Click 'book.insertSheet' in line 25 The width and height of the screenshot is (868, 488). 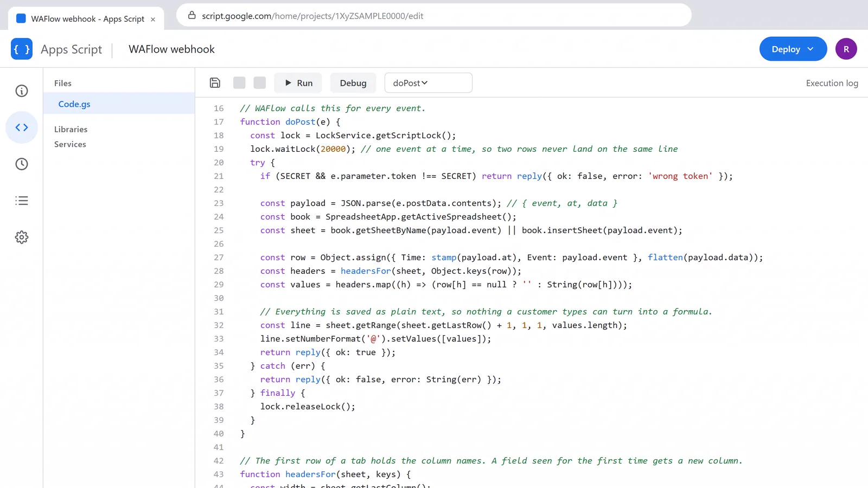[562, 230]
